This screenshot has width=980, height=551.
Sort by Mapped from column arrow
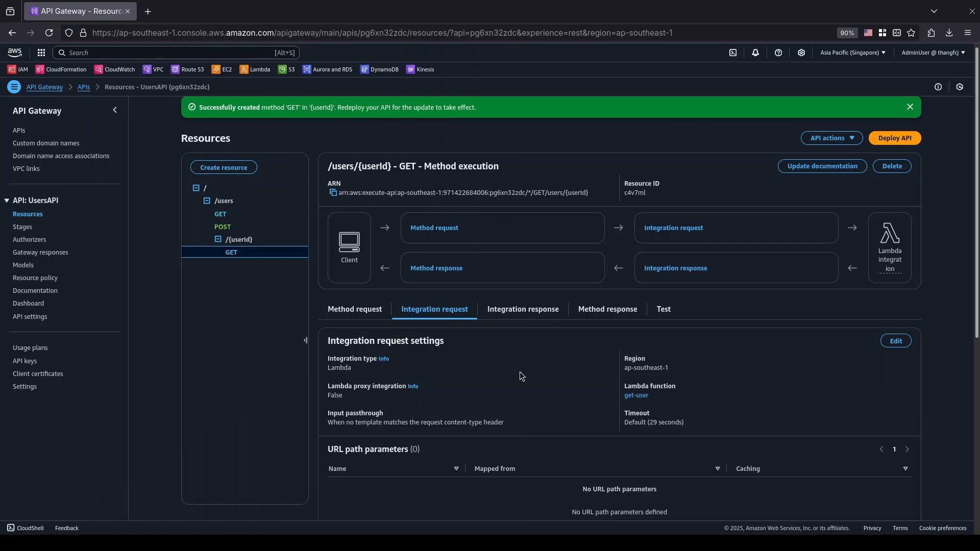pos(718,468)
